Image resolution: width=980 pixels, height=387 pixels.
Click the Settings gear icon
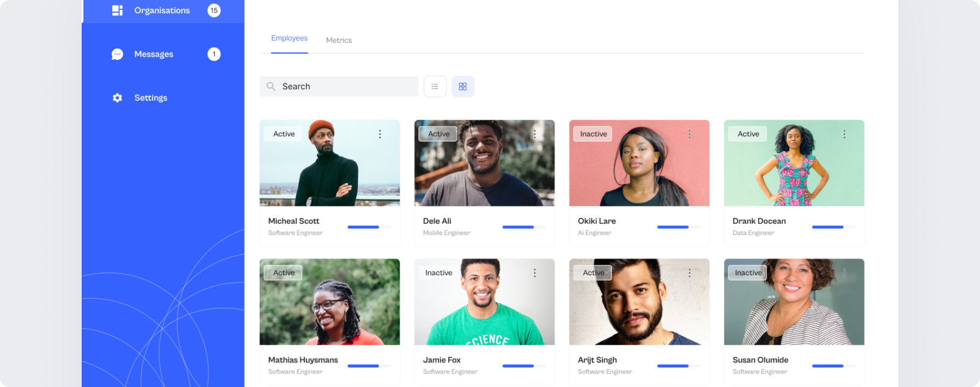tap(117, 98)
